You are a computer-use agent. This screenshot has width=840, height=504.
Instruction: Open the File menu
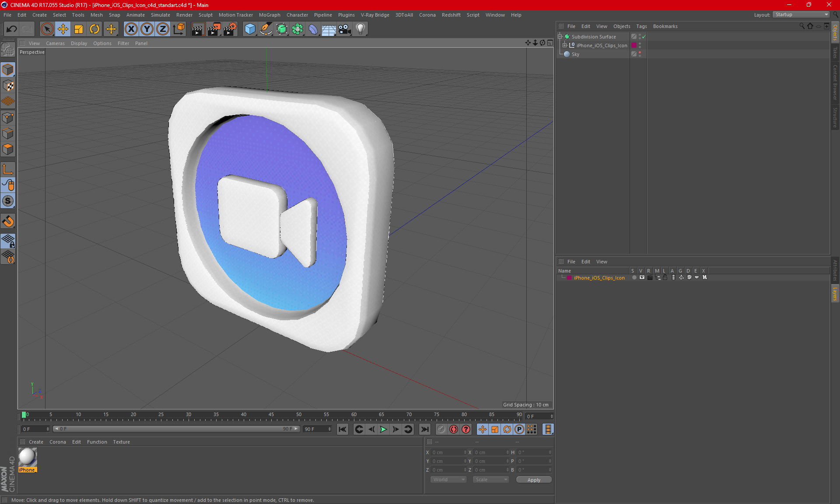click(7, 15)
